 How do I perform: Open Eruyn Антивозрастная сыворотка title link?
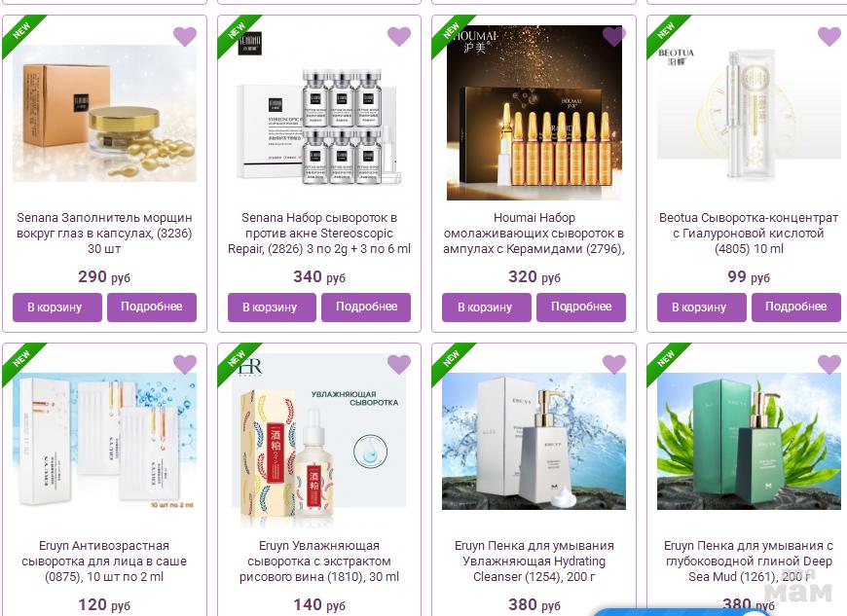pyautogui.click(x=104, y=561)
